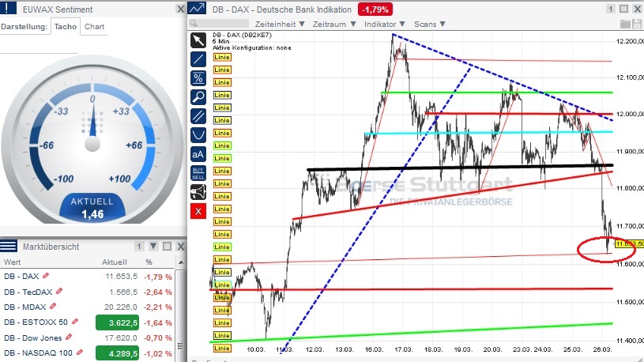Click the pencil icon next to DB - NASDAQ 100
Image resolution: width=644 pixels, height=362 pixels.
coord(80,353)
